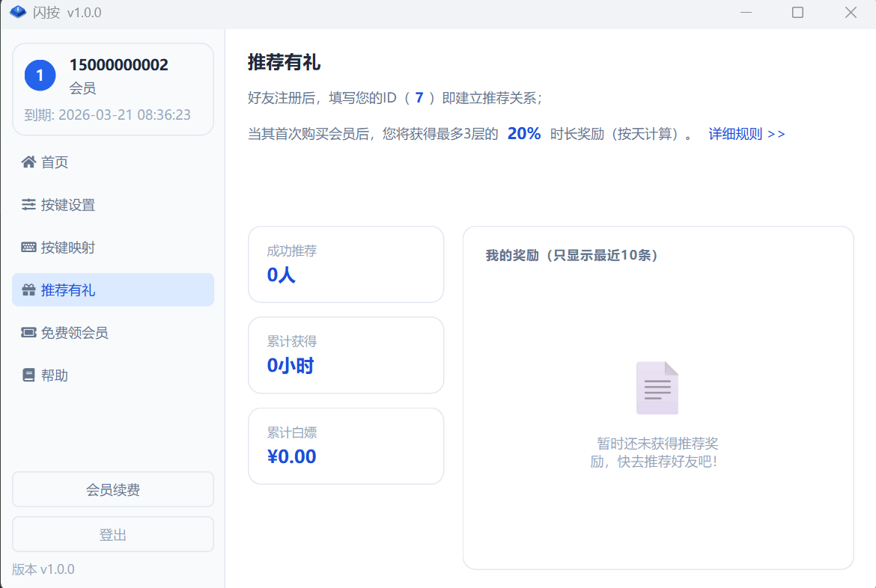Click the card icon beside 免费领会员

click(x=27, y=332)
